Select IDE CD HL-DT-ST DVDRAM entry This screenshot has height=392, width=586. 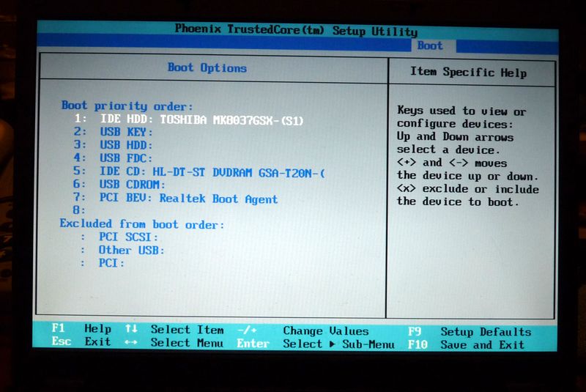click(x=199, y=171)
